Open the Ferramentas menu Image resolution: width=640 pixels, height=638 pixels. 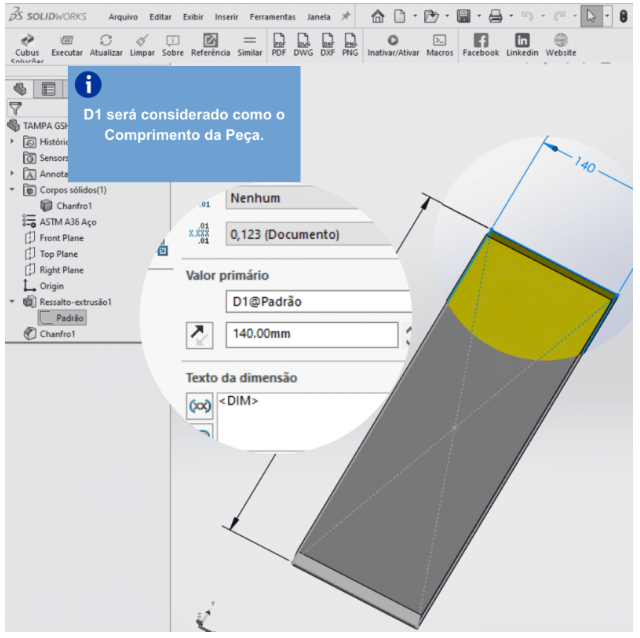271,17
